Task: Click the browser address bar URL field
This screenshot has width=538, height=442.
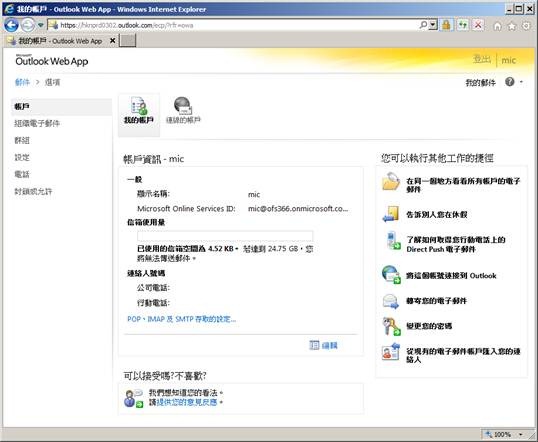Action: pos(238,25)
